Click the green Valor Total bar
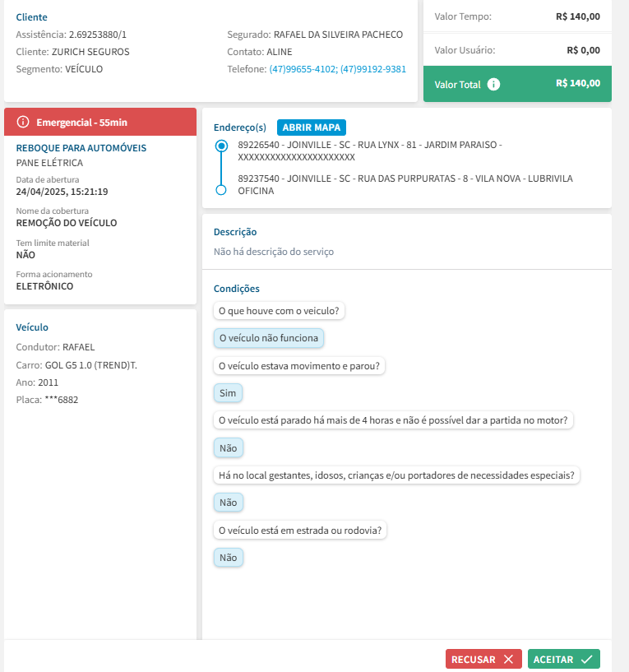 click(517, 84)
